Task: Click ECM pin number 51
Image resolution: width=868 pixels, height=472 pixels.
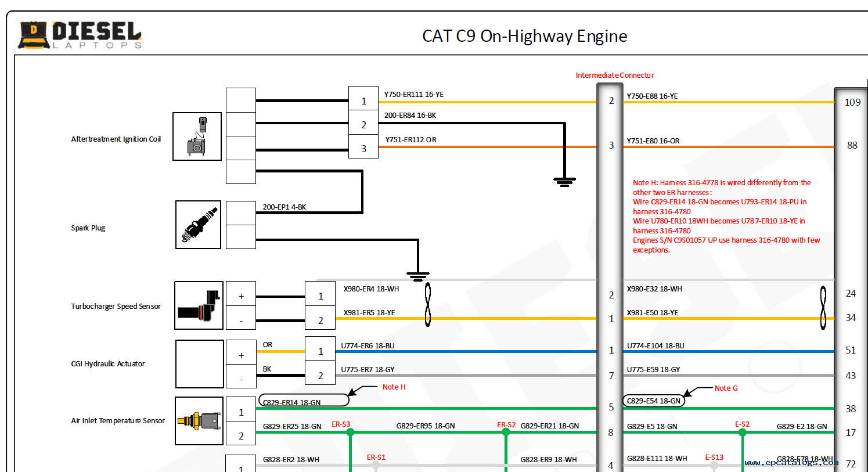Action: coord(851,350)
